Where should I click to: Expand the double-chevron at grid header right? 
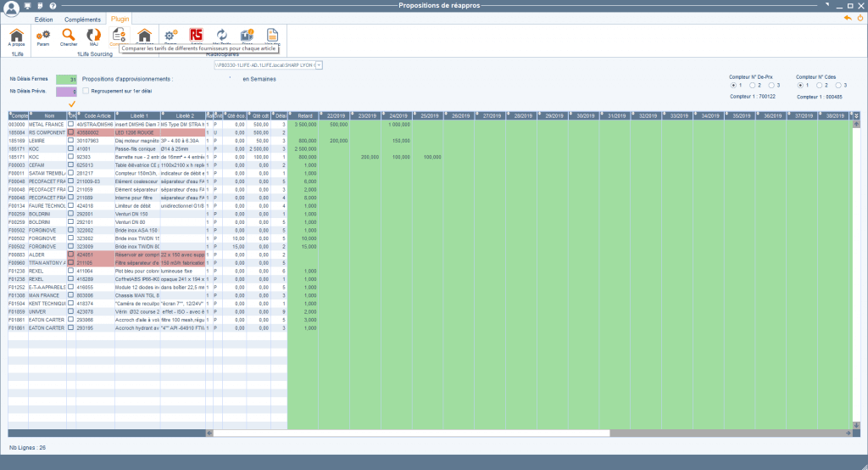[855, 115]
